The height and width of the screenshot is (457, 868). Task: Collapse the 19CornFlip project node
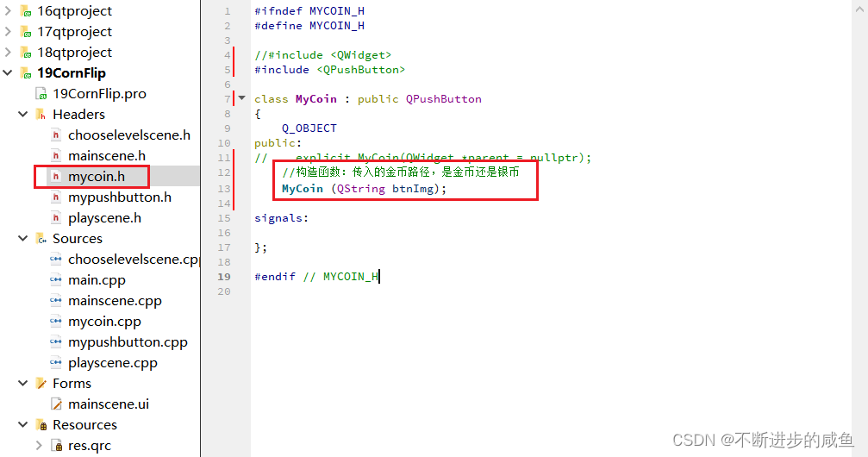[x=8, y=72]
